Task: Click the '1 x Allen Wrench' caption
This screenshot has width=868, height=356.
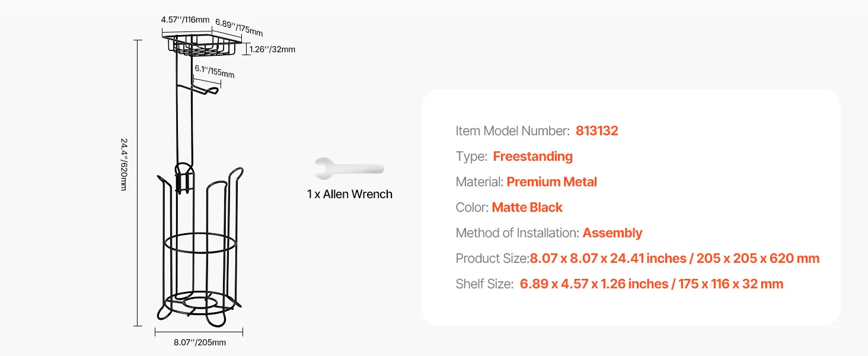Action: click(x=350, y=194)
